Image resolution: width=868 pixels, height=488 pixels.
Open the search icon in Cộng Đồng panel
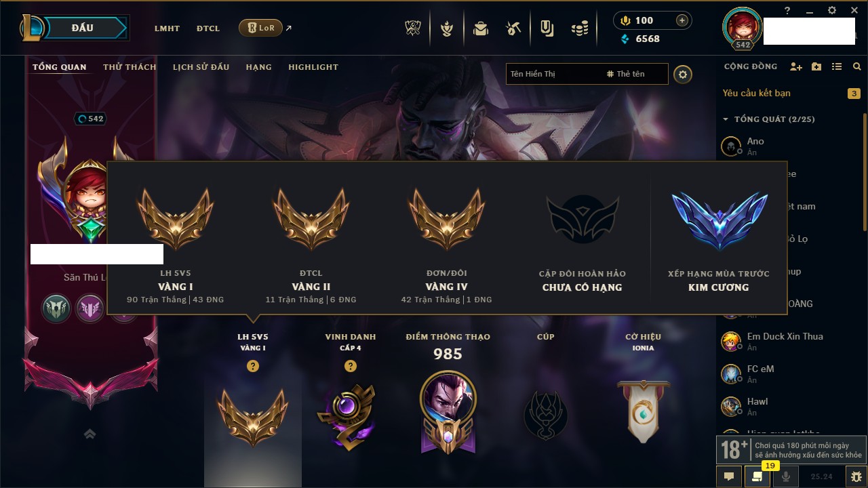pos(857,66)
